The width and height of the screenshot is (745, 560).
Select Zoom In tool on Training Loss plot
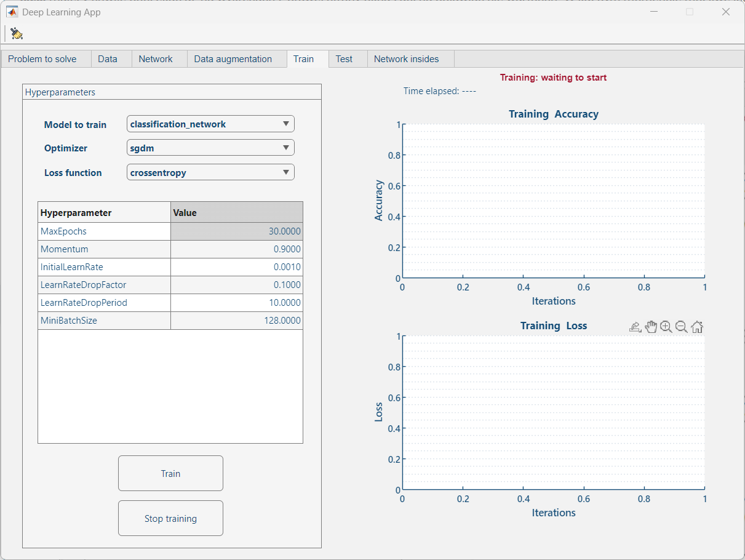pos(666,327)
